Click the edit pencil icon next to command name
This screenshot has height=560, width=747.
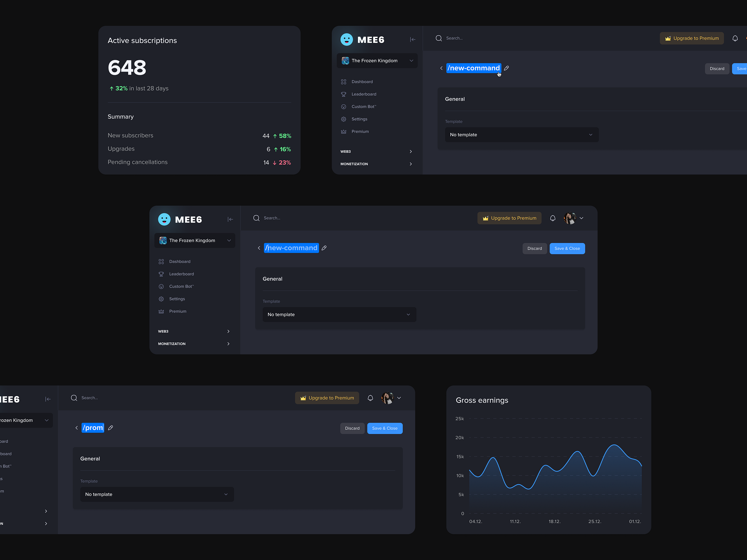click(x=324, y=247)
